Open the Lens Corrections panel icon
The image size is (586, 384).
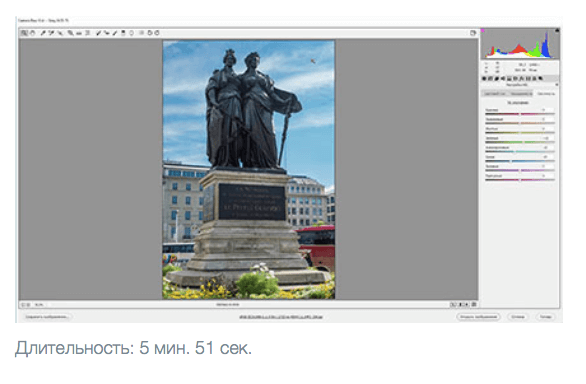point(515,78)
